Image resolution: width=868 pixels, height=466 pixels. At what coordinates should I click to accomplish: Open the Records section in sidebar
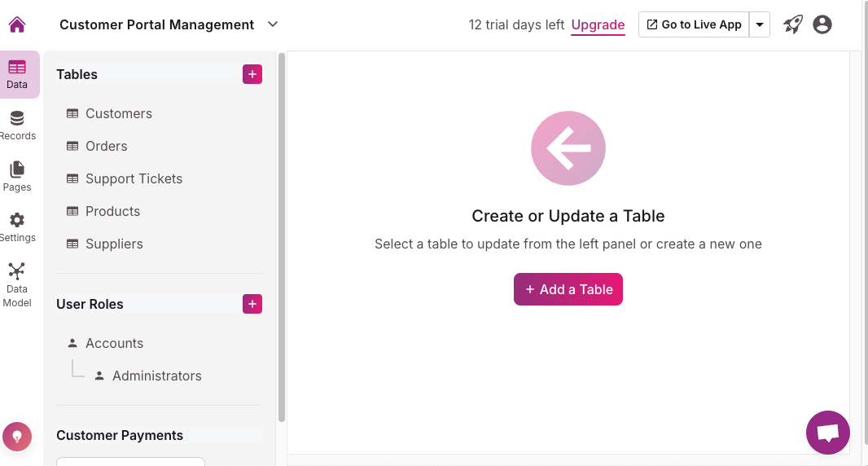17,125
